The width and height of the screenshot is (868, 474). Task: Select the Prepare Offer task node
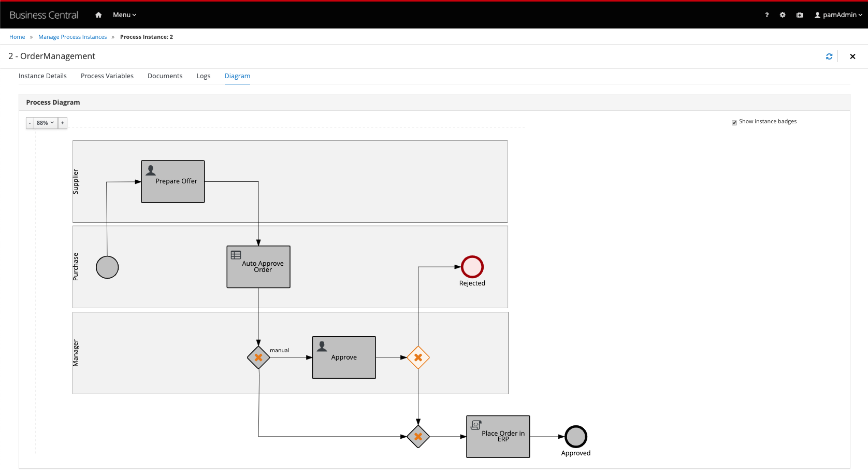coord(173,181)
